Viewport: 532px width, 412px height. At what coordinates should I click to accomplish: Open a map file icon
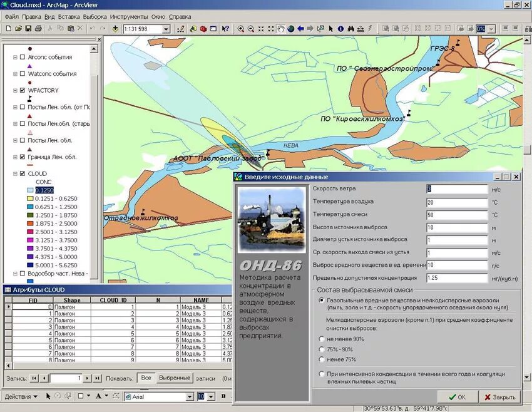click(18, 29)
